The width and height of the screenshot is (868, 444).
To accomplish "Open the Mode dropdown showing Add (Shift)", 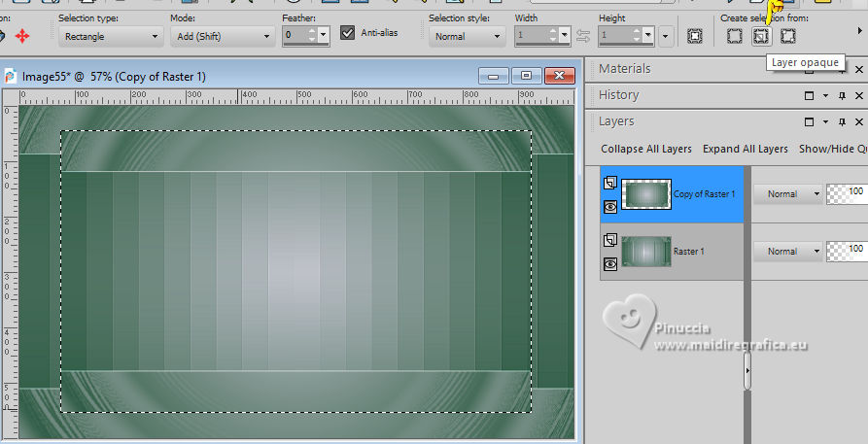I will point(223,37).
